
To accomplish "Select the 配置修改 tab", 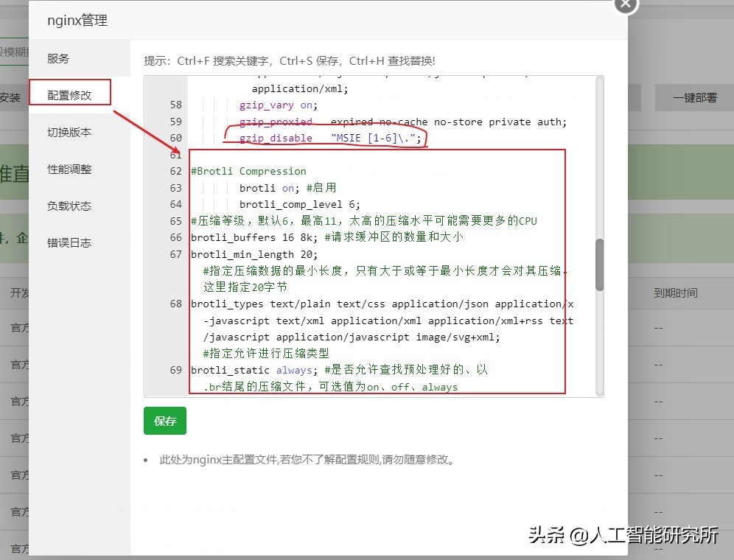I will tap(70, 95).
